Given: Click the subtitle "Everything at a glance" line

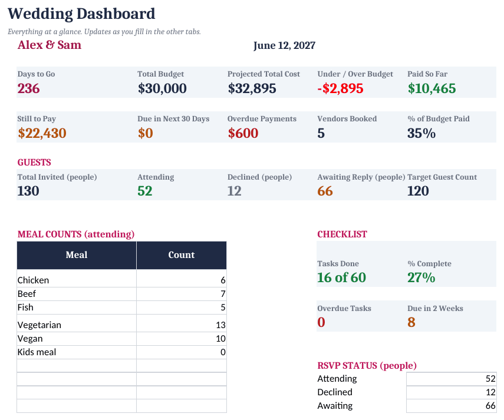Looking at the screenshot, I should [x=104, y=32].
